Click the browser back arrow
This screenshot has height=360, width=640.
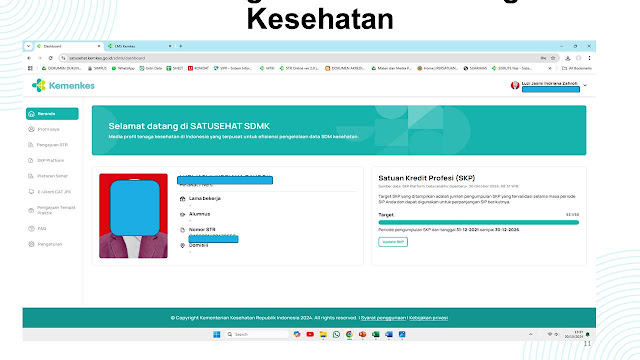coord(29,58)
